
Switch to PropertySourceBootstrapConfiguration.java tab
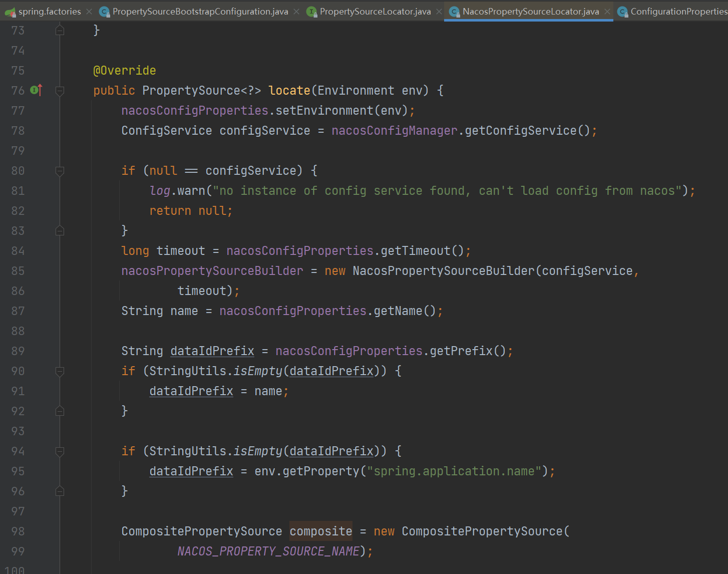[200, 12]
